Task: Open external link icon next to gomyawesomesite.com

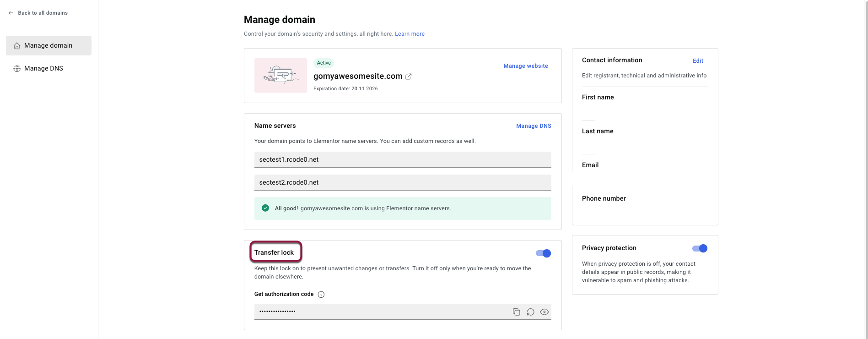Action: coord(409,77)
